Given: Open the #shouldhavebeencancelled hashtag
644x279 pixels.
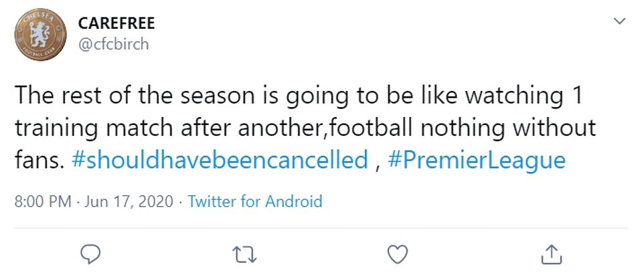Looking at the screenshot, I should coord(220,160).
